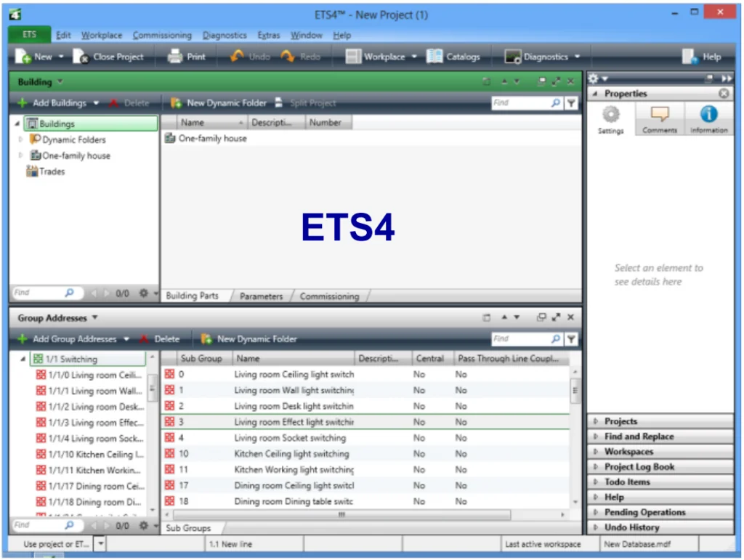Open the Add Buildings dropdown arrow
Viewport: 744px width, 560px height.
click(x=97, y=103)
